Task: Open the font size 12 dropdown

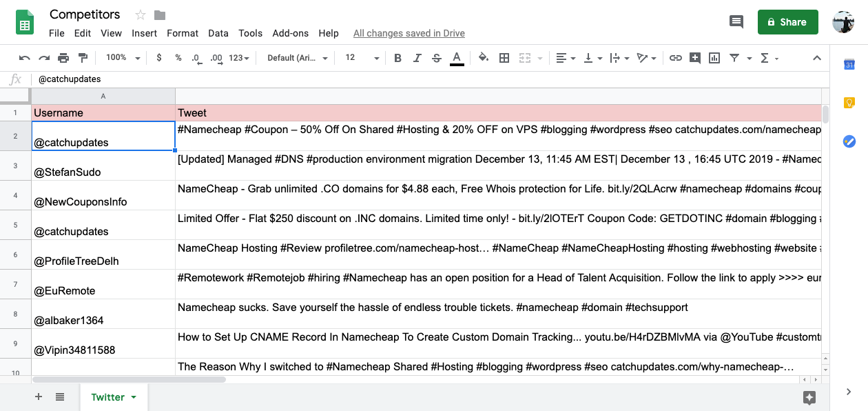Action: coord(362,58)
